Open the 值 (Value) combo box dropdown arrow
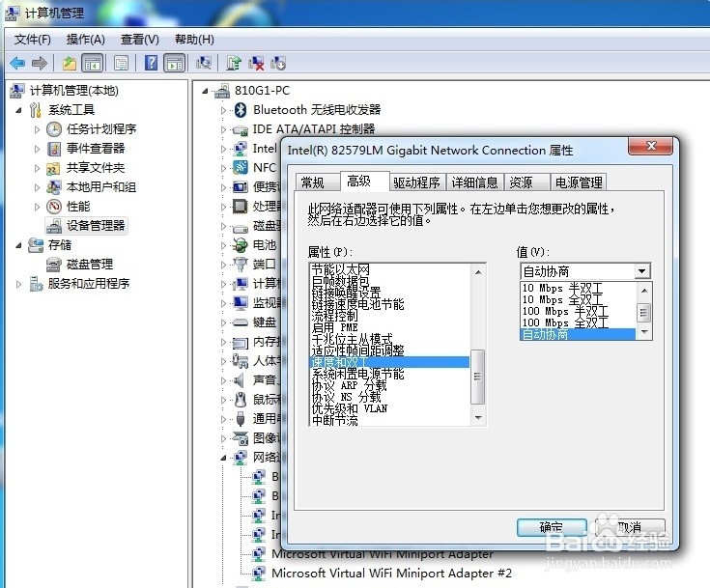The width and height of the screenshot is (710, 588). click(641, 271)
